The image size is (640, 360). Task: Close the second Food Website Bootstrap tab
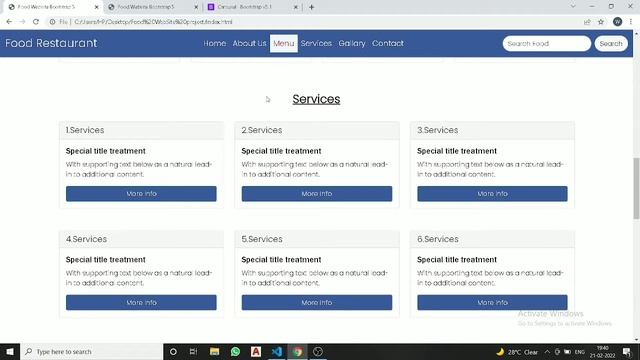196,7
